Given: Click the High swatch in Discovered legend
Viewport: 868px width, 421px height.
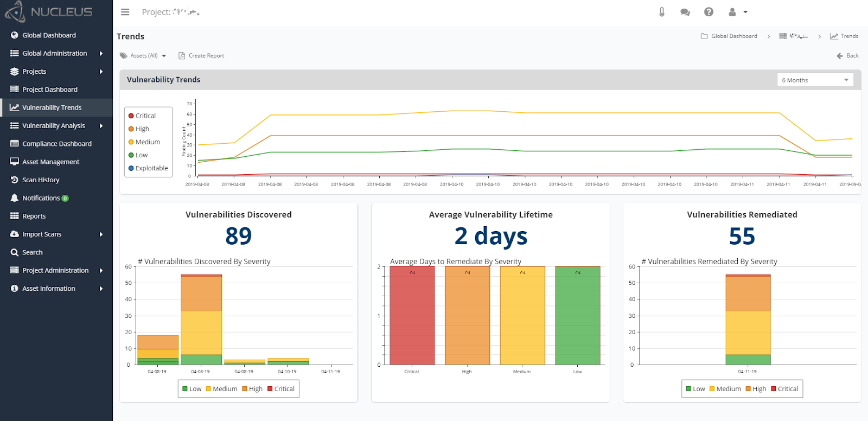Looking at the screenshot, I should 245,389.
